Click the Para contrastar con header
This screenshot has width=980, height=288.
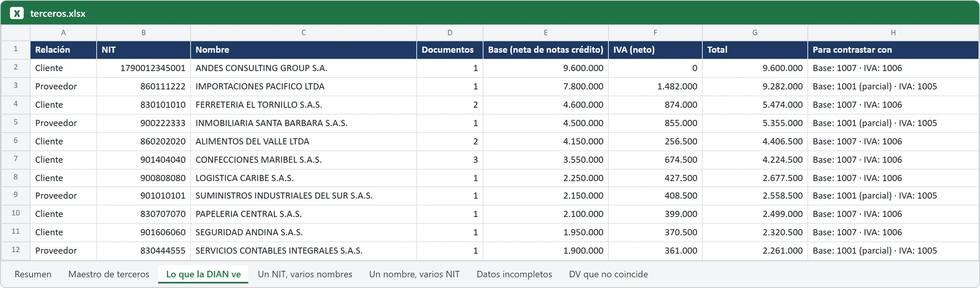click(x=893, y=50)
